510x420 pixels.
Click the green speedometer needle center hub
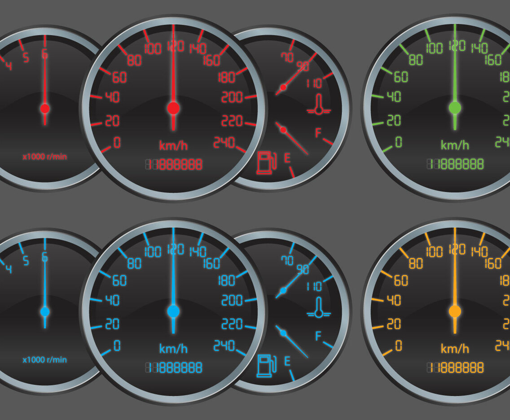click(x=455, y=108)
